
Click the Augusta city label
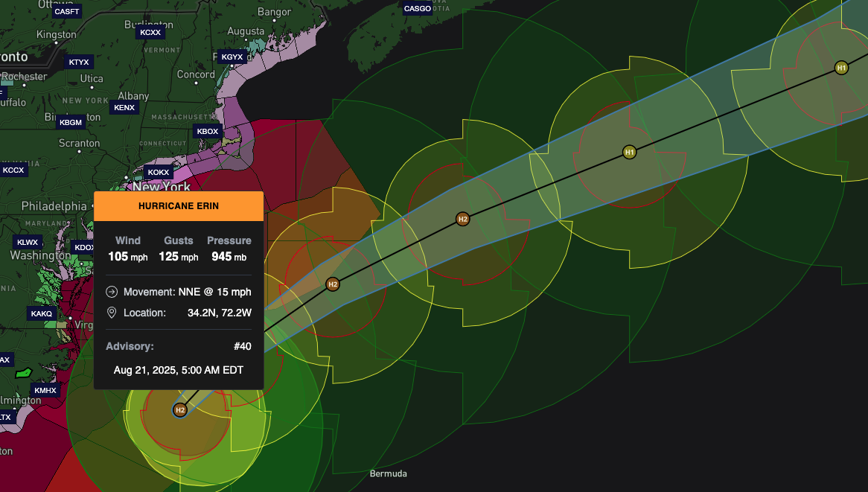click(x=246, y=31)
